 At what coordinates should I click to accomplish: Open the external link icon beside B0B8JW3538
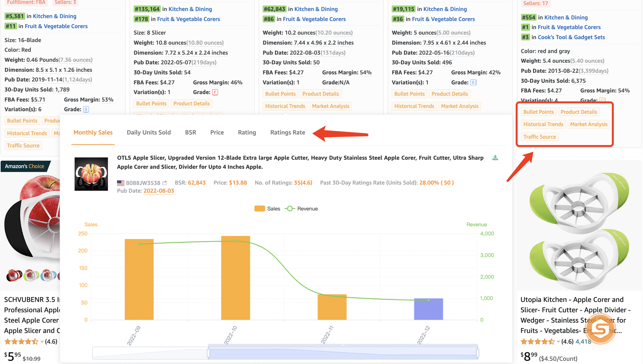(164, 183)
